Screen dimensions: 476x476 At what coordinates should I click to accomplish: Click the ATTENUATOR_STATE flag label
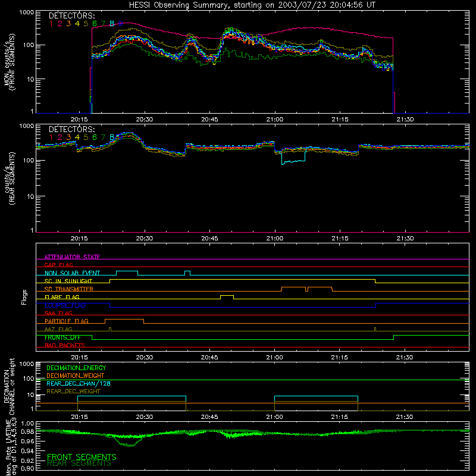(x=72, y=257)
